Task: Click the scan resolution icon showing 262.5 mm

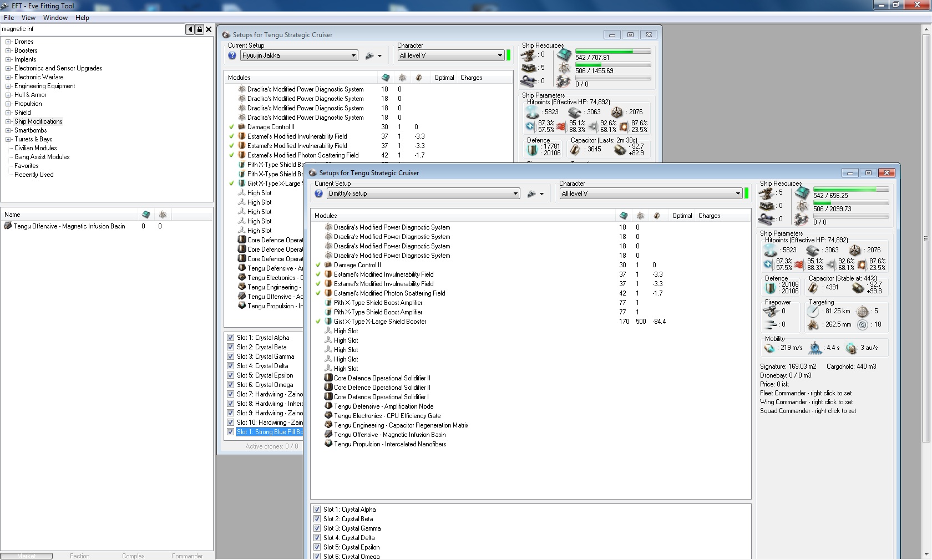Action: click(x=813, y=324)
